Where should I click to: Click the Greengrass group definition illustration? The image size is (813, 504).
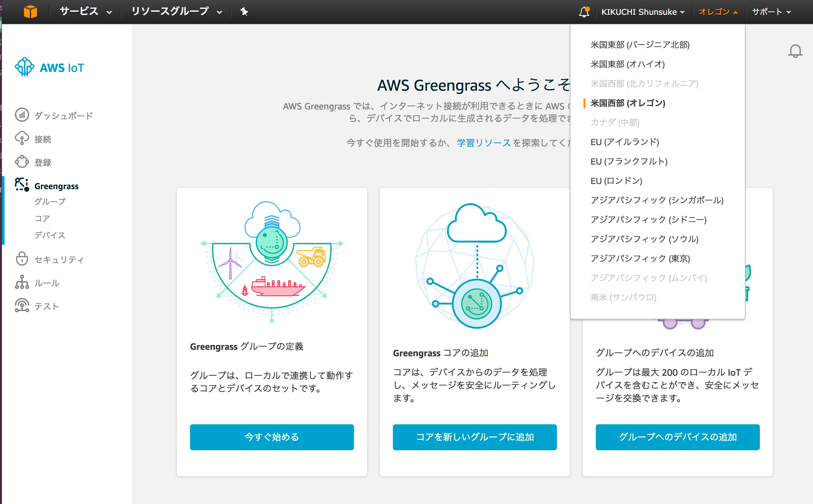click(272, 262)
